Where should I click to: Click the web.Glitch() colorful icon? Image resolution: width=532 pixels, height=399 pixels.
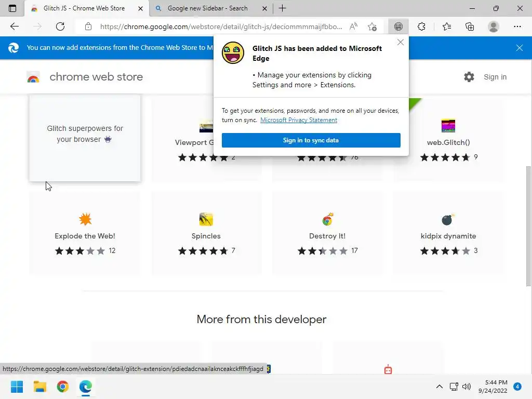tap(448, 126)
